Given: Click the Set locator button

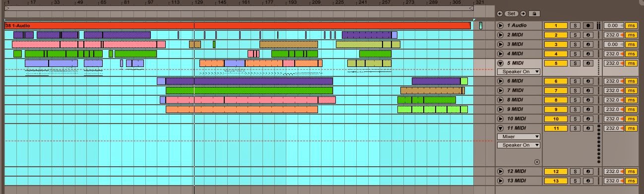Looking at the screenshot, I should pos(512,13).
